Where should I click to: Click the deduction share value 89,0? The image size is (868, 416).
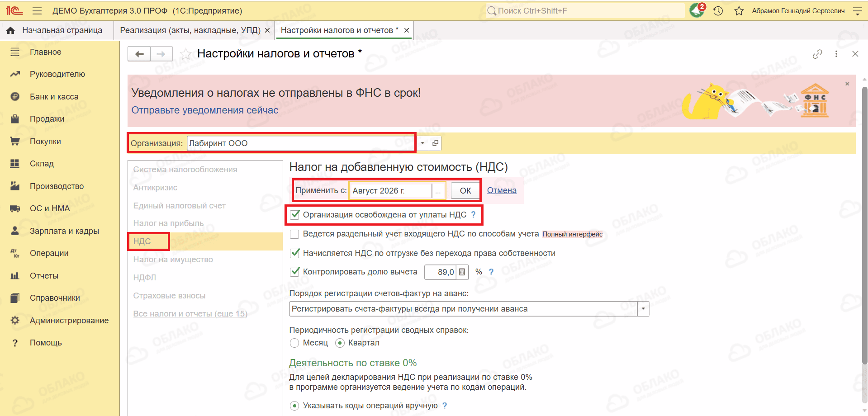pos(441,272)
